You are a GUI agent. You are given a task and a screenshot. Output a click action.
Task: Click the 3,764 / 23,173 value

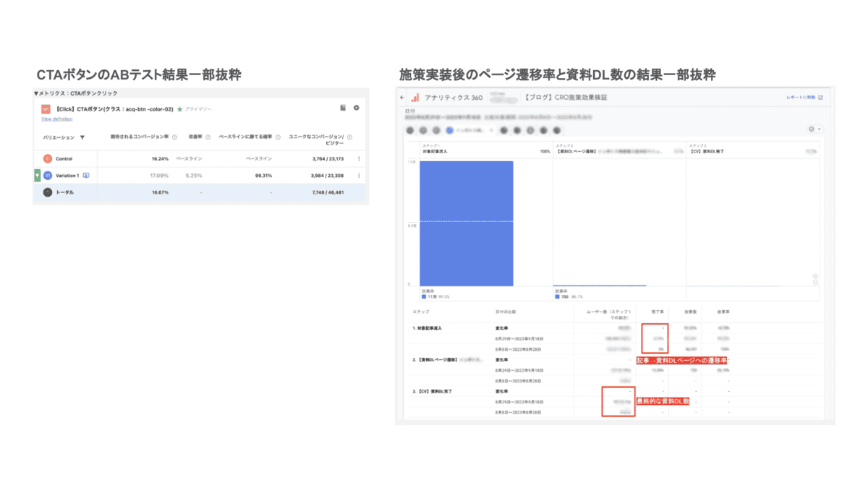[326, 158]
